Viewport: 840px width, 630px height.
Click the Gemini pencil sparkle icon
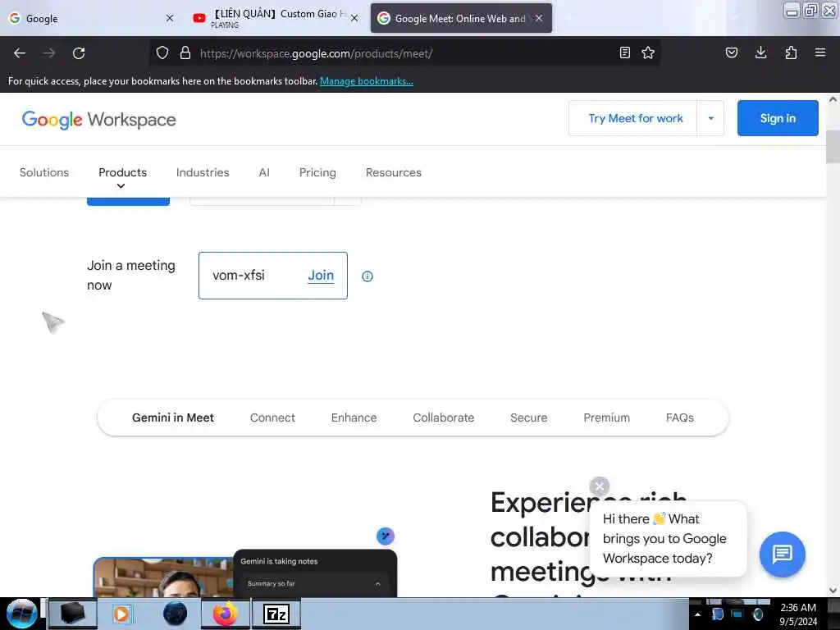pos(386,536)
